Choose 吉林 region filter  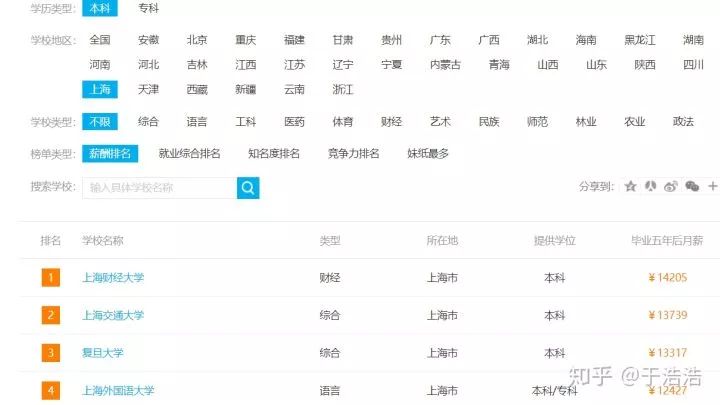(x=197, y=65)
